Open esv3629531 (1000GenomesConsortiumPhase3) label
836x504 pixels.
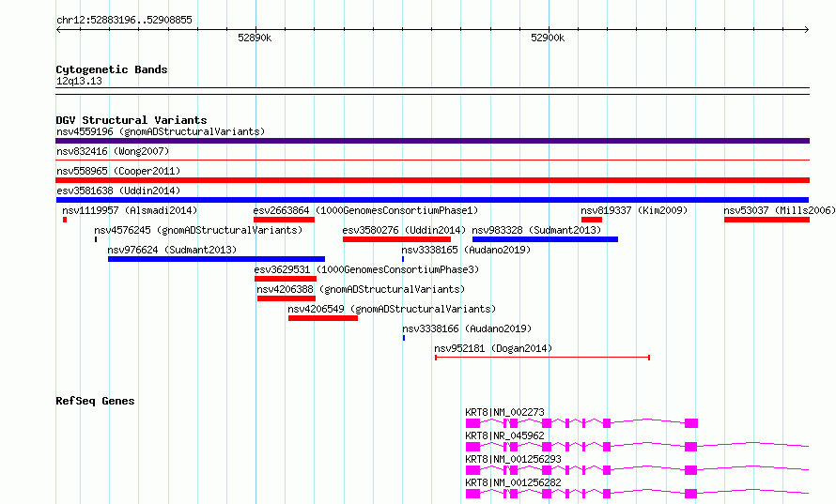pos(366,269)
